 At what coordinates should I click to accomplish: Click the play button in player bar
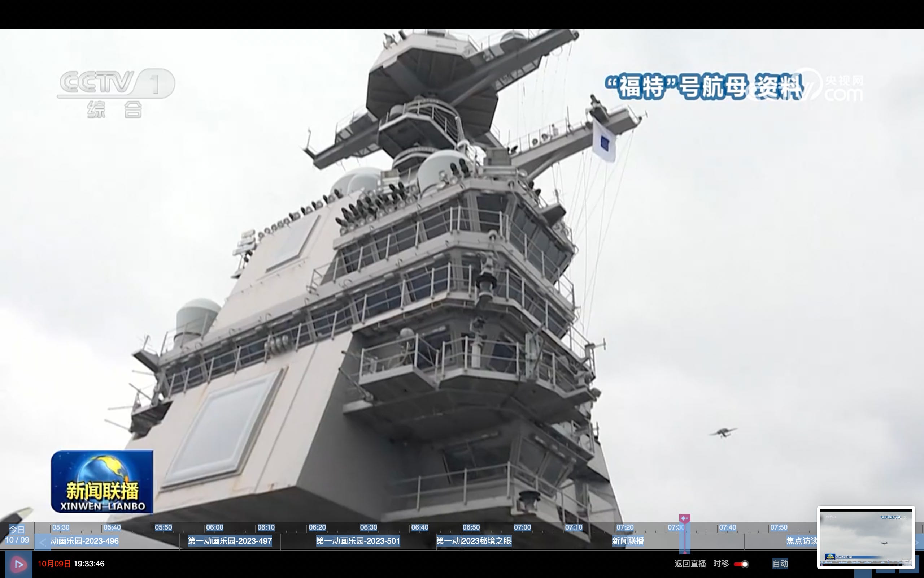click(18, 564)
